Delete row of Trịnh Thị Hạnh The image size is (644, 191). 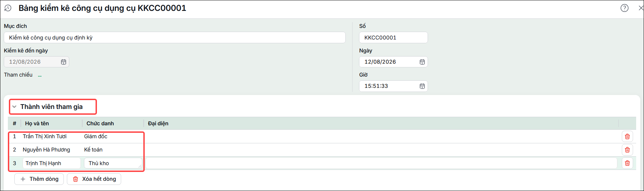coord(627,163)
